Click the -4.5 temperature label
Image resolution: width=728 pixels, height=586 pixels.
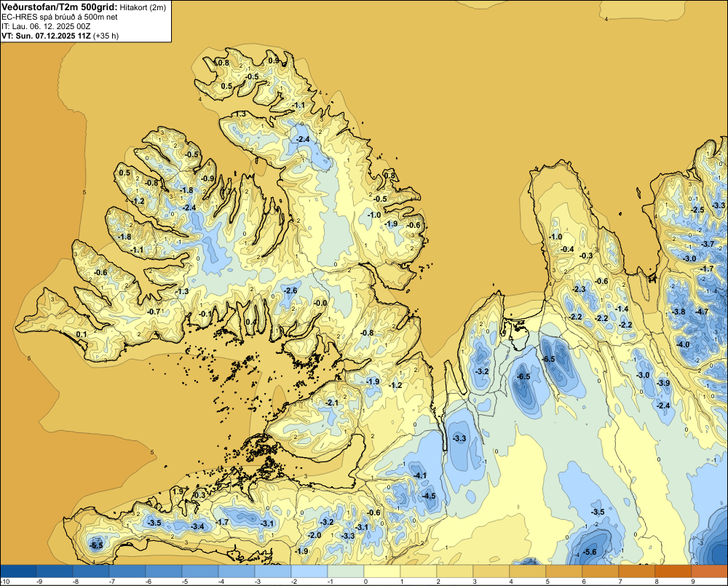[429, 496]
